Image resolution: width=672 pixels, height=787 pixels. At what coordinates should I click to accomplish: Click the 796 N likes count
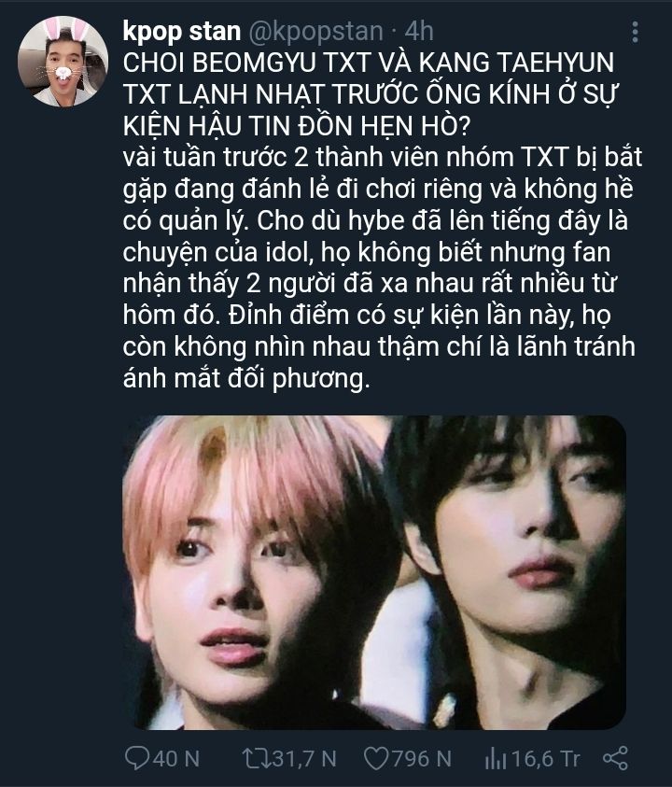tap(422, 758)
